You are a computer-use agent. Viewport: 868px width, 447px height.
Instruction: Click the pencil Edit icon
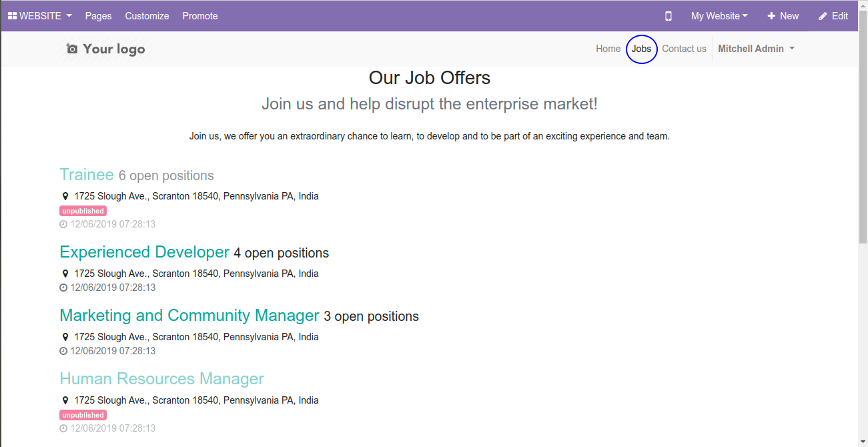coord(823,16)
